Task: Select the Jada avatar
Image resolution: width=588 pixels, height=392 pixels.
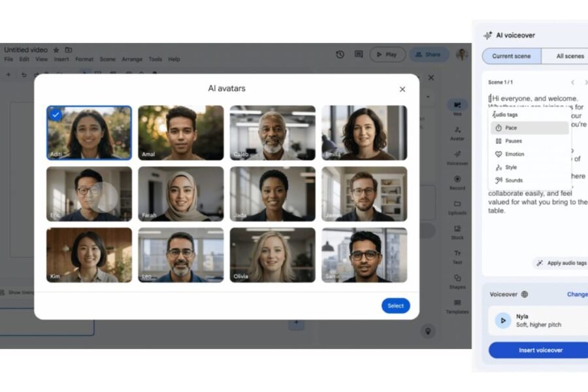Action: click(272, 194)
